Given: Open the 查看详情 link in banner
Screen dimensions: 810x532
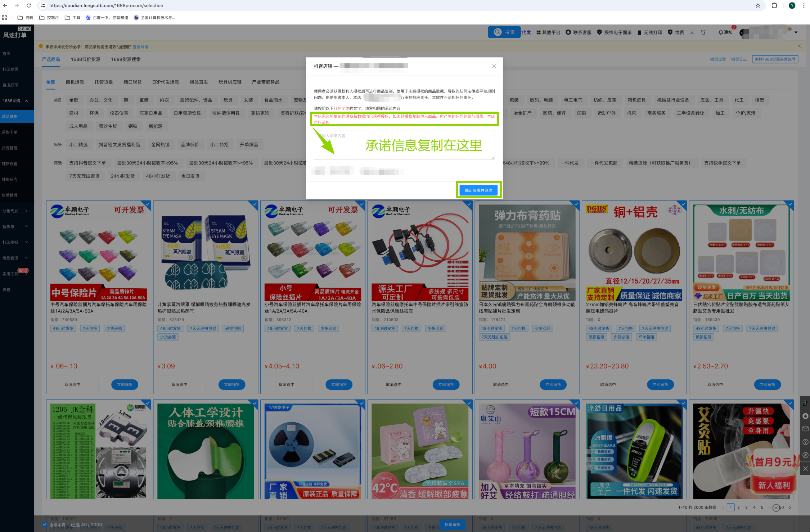Looking at the screenshot, I should tap(140, 47).
